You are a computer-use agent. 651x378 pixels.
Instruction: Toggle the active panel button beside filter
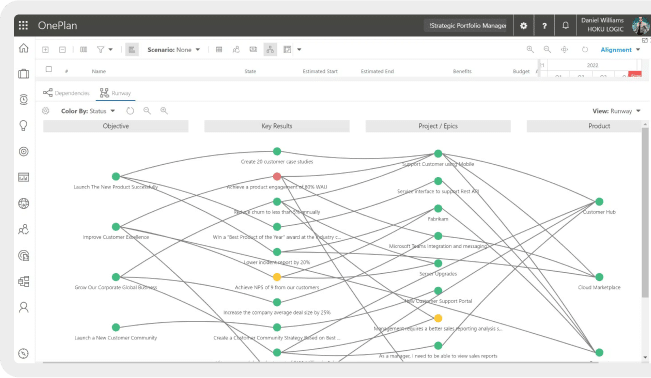point(132,50)
